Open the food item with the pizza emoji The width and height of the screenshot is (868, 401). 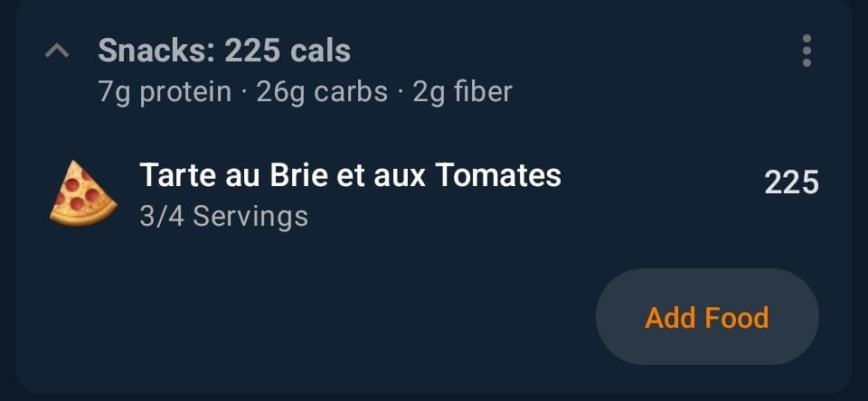click(83, 194)
